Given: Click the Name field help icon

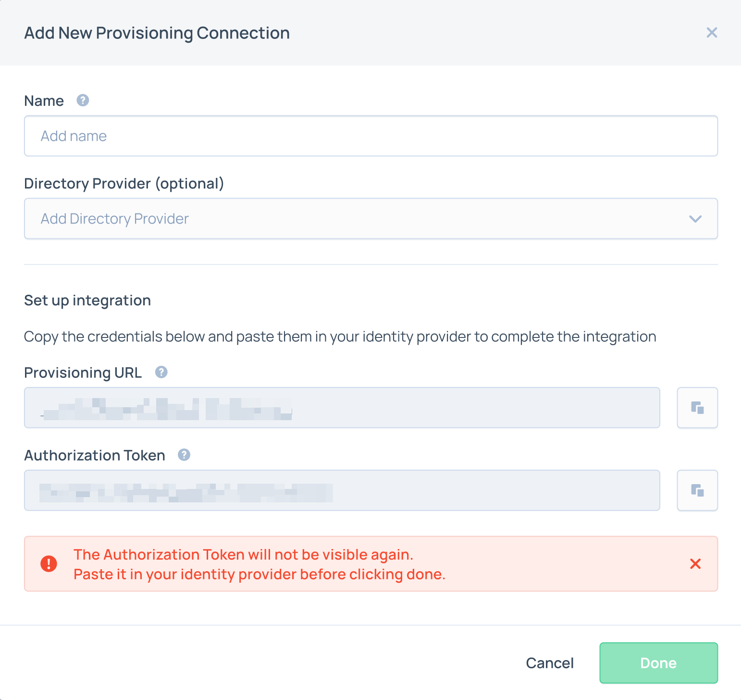Looking at the screenshot, I should pyautogui.click(x=83, y=100).
